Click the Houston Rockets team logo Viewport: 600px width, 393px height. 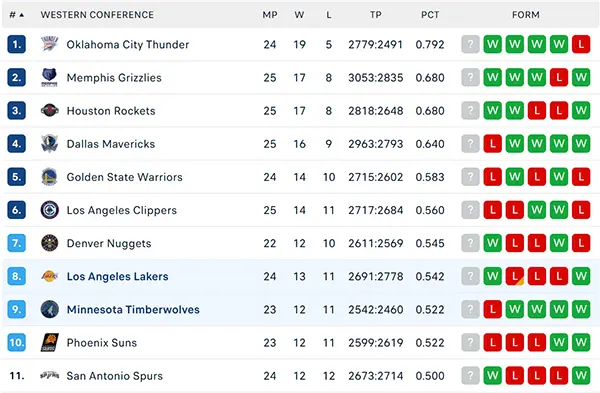(50, 111)
